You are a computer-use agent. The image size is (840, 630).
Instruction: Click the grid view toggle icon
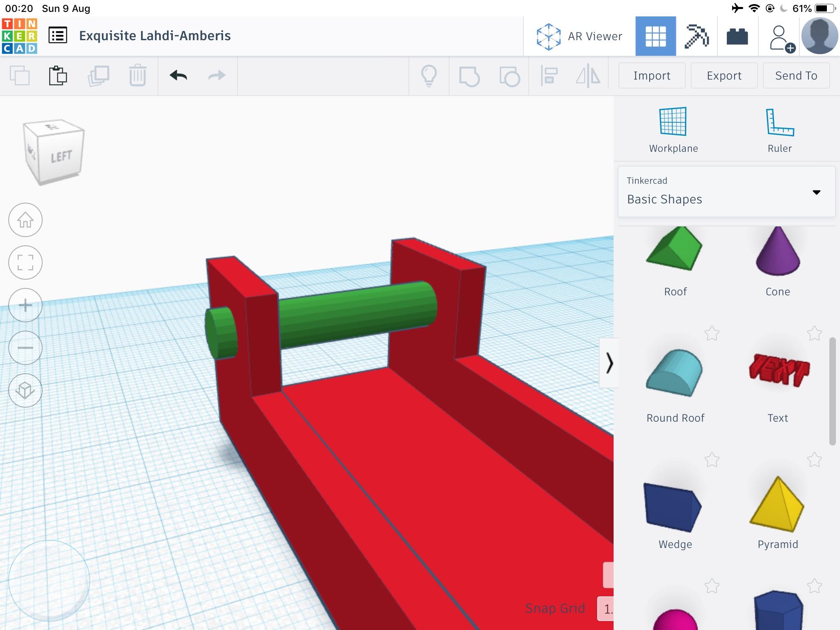(655, 37)
